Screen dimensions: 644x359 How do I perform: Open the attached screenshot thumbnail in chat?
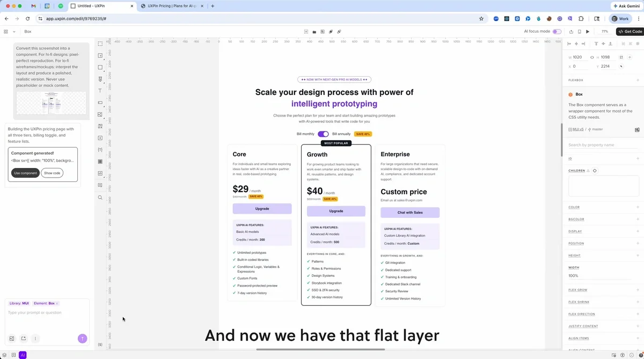[51, 102]
